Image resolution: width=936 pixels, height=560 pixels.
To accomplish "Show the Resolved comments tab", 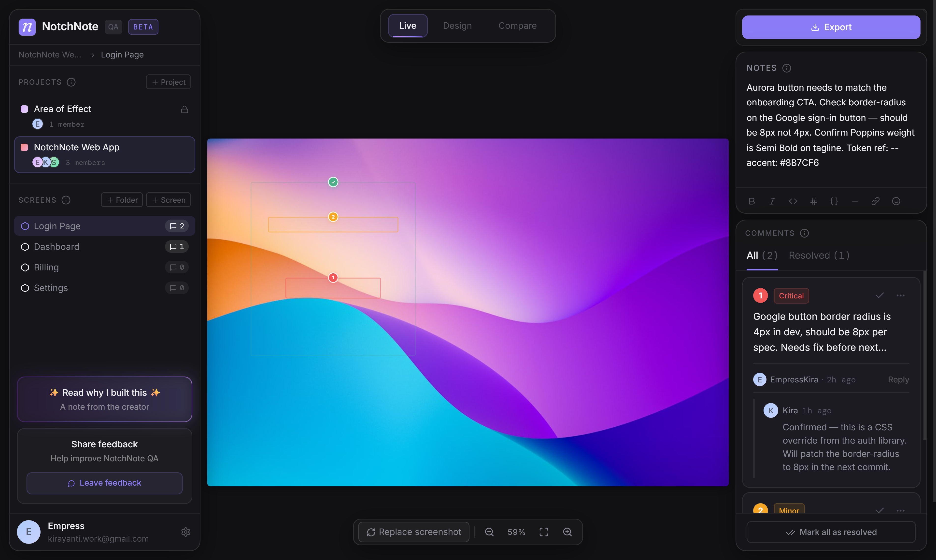I will tap(819, 255).
